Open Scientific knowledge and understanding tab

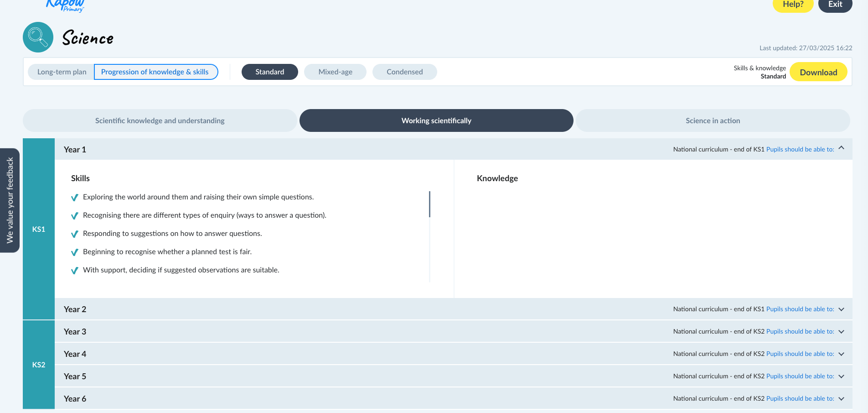160,121
